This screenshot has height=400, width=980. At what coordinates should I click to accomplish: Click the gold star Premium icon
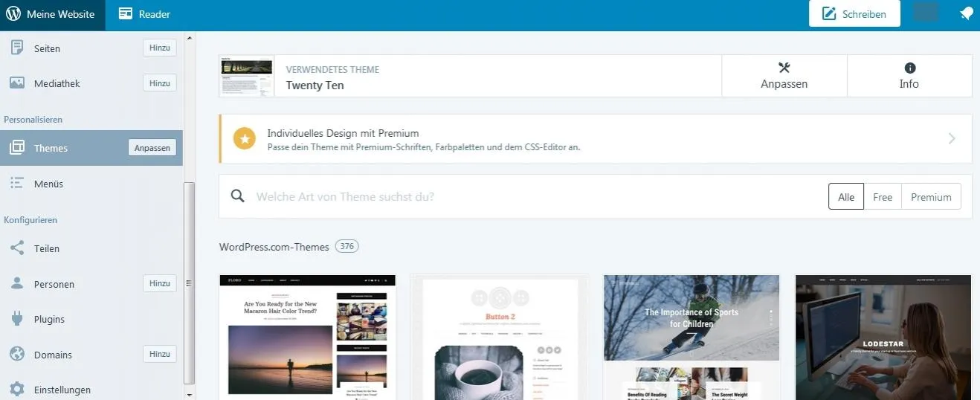(244, 138)
